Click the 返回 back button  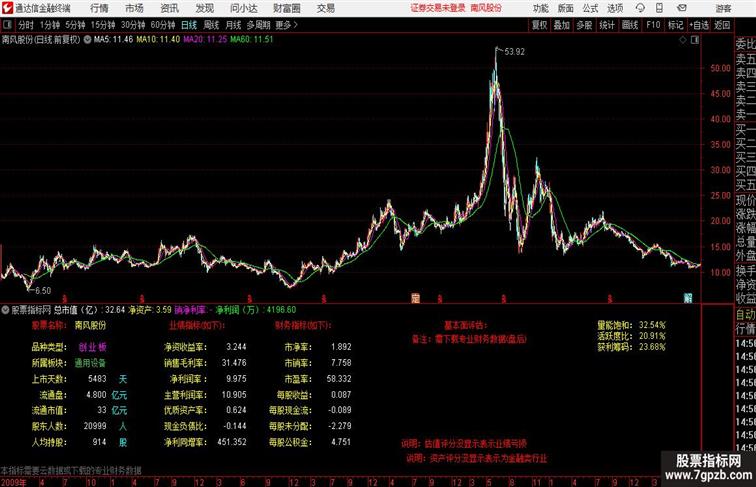pyautogui.click(x=722, y=25)
